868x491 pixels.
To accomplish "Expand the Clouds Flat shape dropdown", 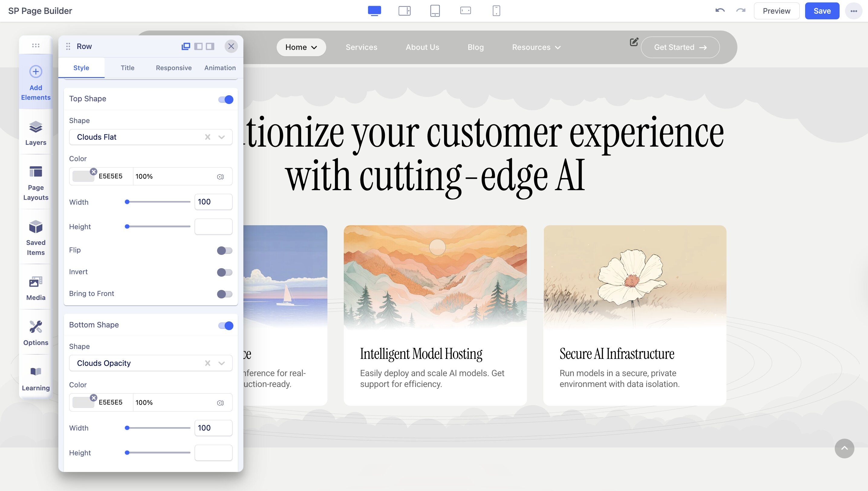I will pyautogui.click(x=222, y=137).
